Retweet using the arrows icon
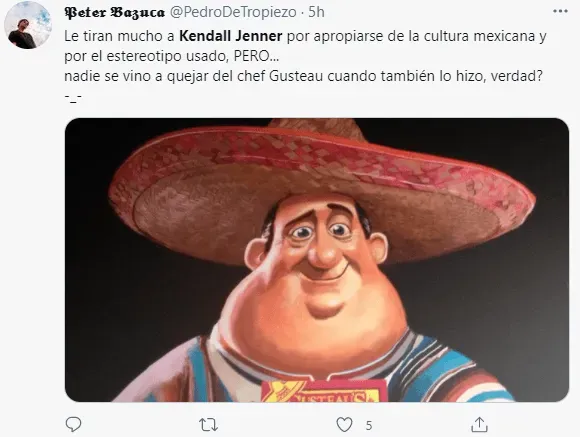 coord(208,425)
